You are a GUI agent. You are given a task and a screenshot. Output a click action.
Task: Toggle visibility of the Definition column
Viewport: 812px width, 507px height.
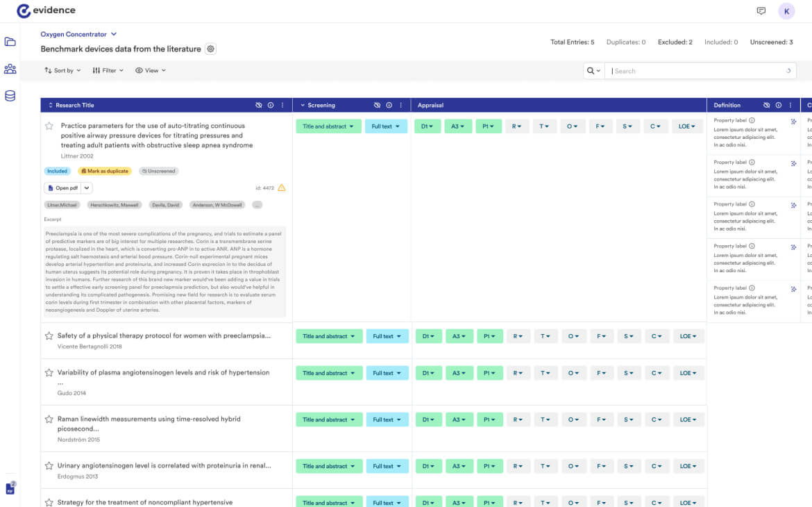[x=766, y=106]
